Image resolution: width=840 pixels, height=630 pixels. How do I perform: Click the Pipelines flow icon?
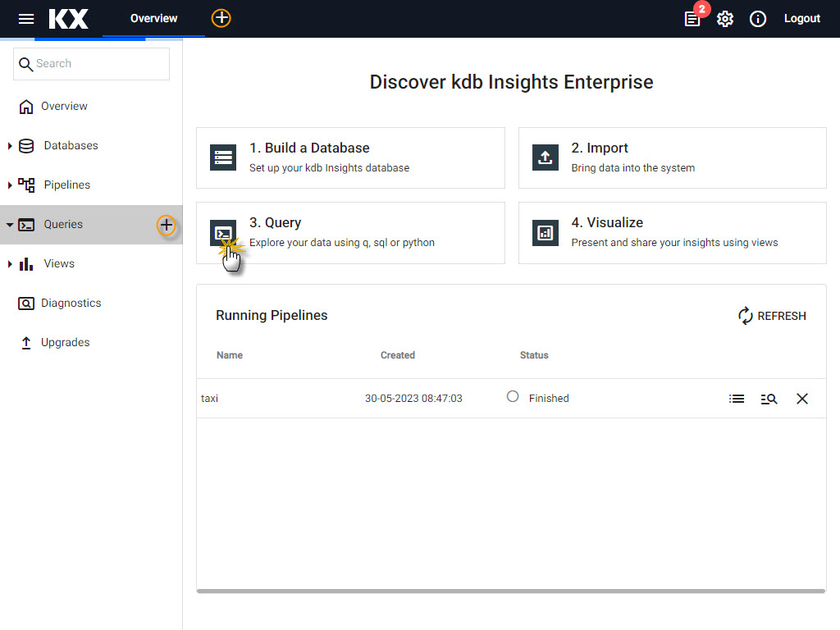coord(26,185)
